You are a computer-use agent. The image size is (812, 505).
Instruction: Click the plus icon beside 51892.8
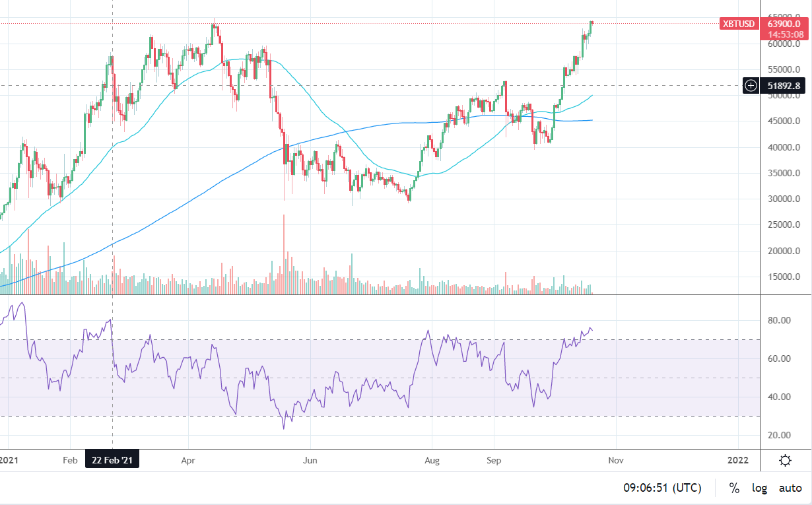click(x=751, y=85)
